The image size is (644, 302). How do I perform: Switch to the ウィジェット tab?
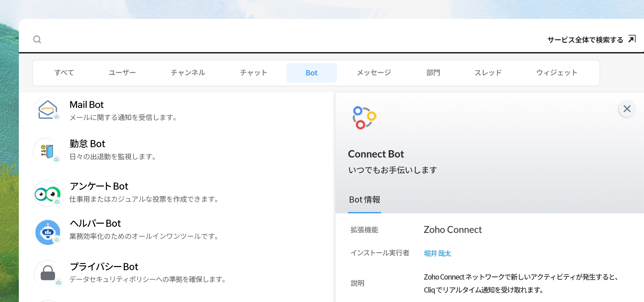tap(557, 73)
